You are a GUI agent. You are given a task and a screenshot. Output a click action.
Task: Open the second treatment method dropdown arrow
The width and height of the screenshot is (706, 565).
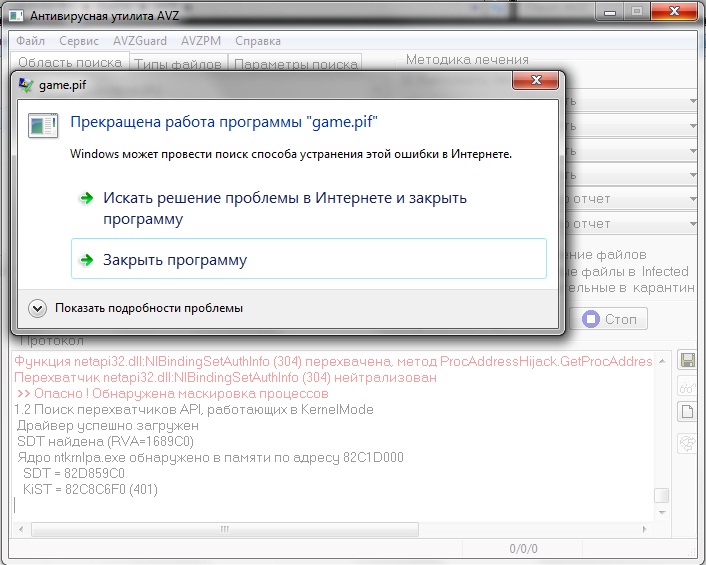tap(693, 126)
